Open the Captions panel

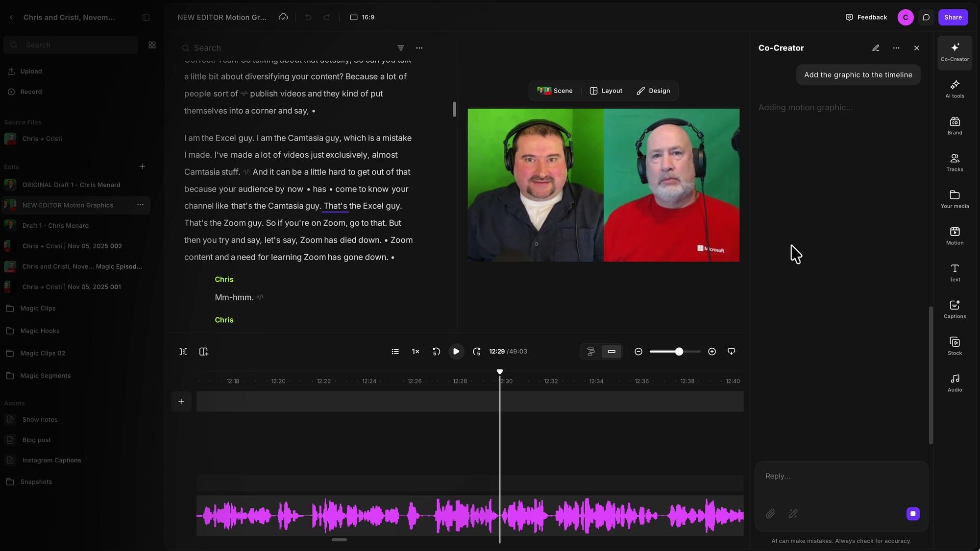(x=955, y=310)
